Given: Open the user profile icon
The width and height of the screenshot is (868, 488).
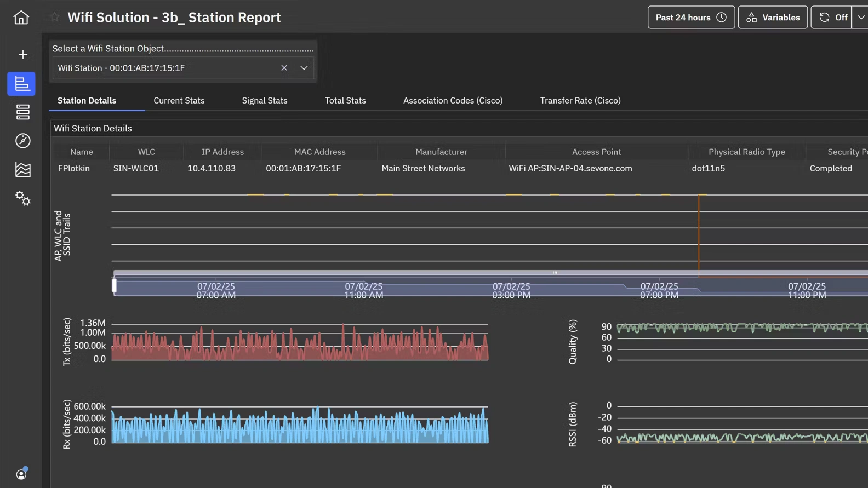Looking at the screenshot, I should (21, 474).
